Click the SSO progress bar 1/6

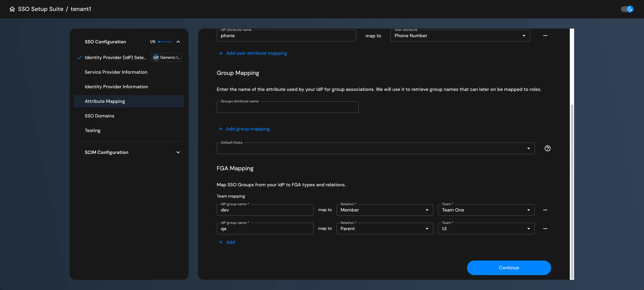pos(165,42)
